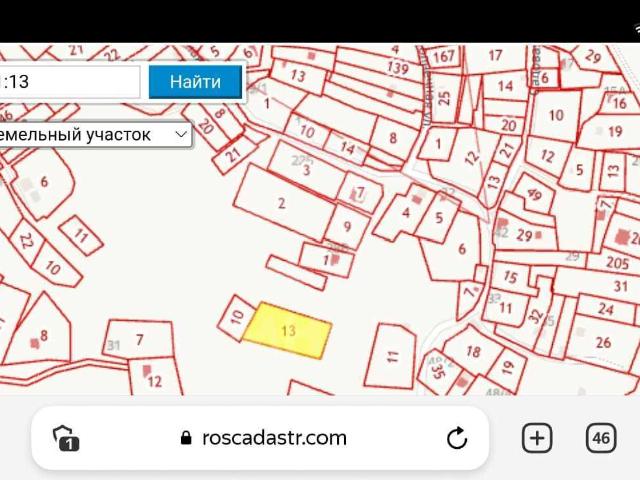Tap the browser home icon

[66, 438]
